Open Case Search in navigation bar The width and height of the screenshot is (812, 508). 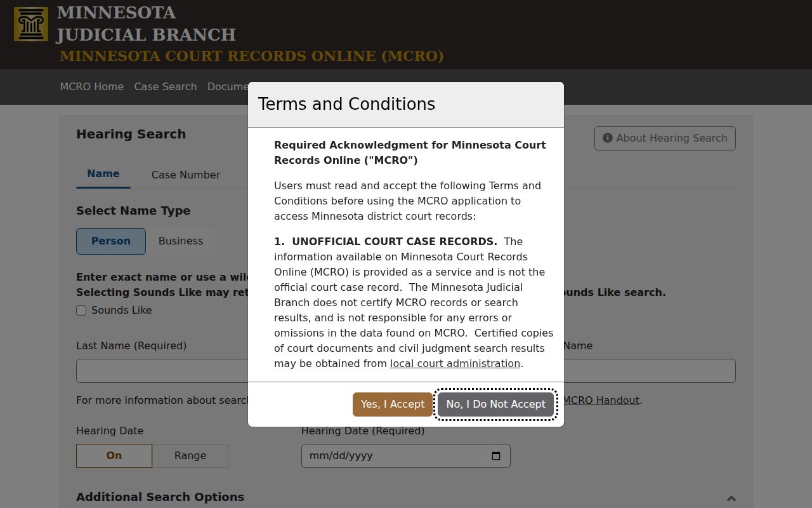click(166, 86)
